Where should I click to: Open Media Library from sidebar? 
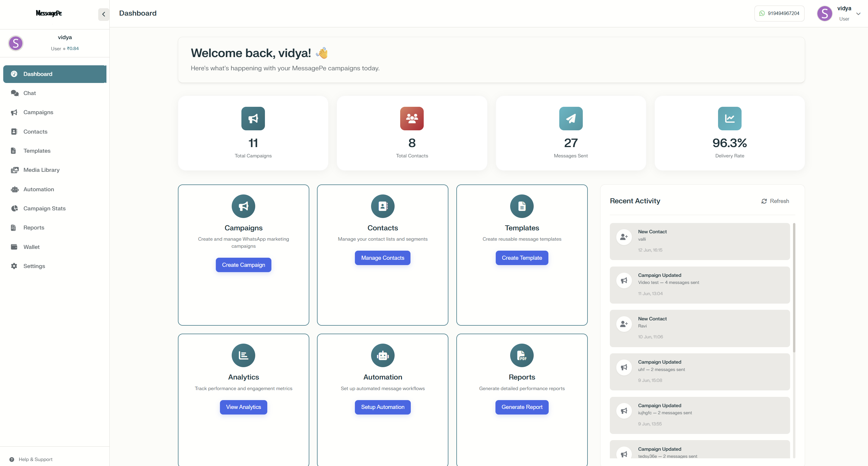(55, 170)
